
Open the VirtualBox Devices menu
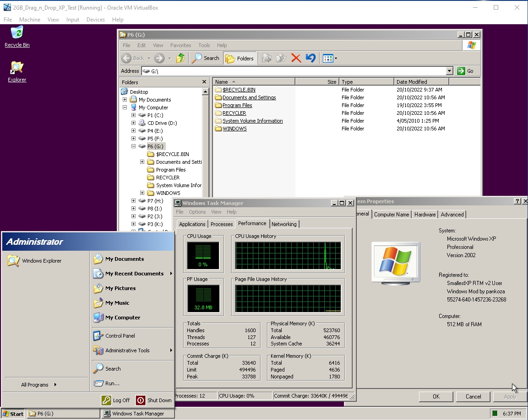[96, 20]
